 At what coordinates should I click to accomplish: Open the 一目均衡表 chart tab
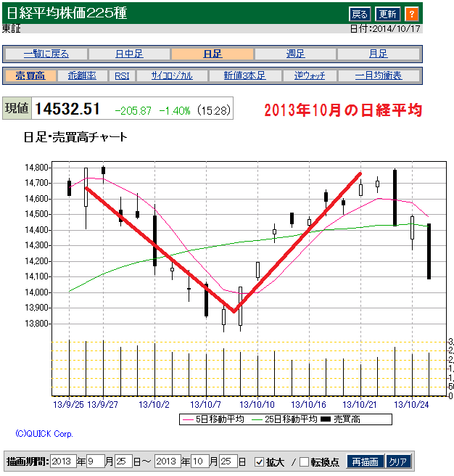(379, 75)
